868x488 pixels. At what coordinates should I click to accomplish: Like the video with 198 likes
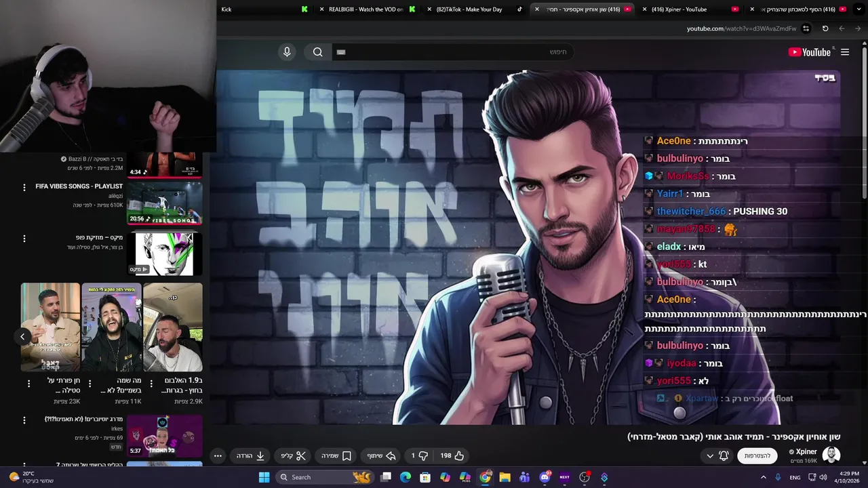click(x=452, y=455)
